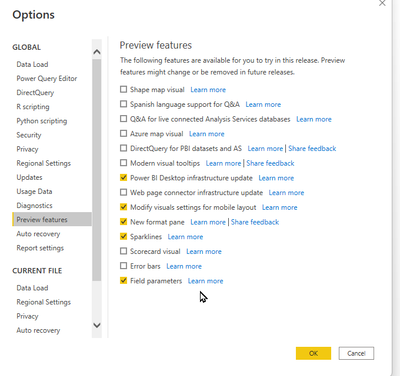Image resolution: width=400 pixels, height=376 pixels.
Task: Click Share feedback for Modern visual tooltips
Action: click(270, 163)
